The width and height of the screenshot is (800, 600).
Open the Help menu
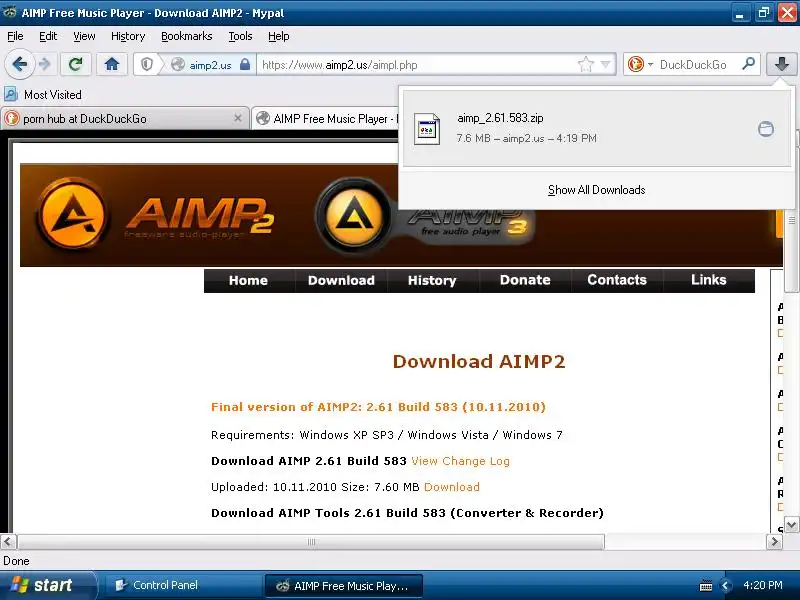(279, 36)
